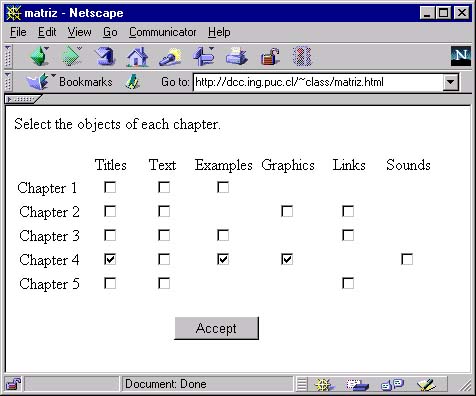Open Navigator from component bar

tap(323, 385)
